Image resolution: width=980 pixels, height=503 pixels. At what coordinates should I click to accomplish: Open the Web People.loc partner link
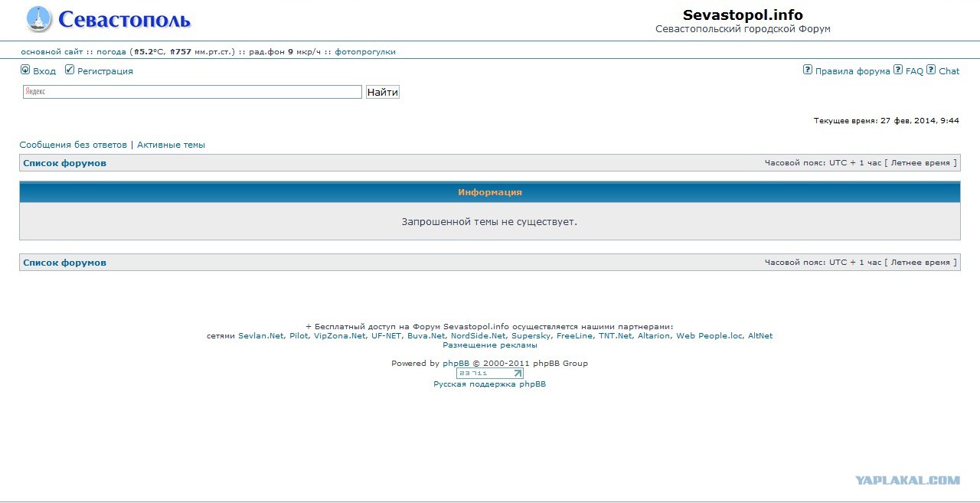pyautogui.click(x=710, y=336)
